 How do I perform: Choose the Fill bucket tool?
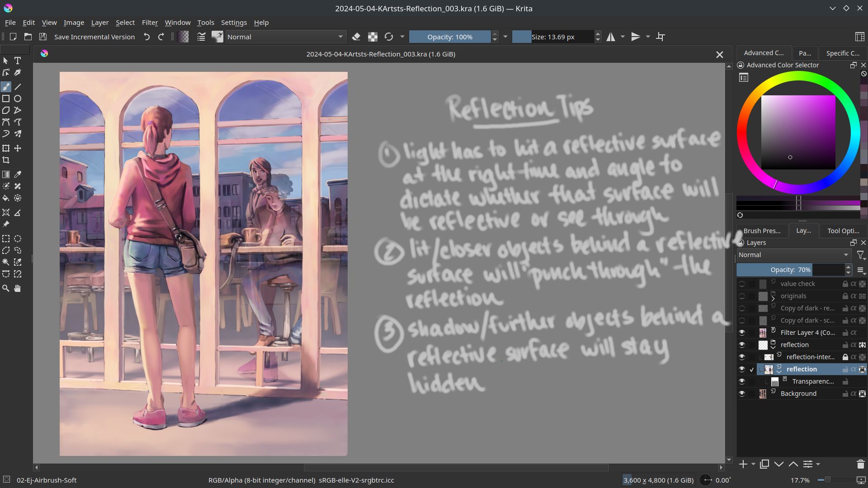[x=6, y=198]
